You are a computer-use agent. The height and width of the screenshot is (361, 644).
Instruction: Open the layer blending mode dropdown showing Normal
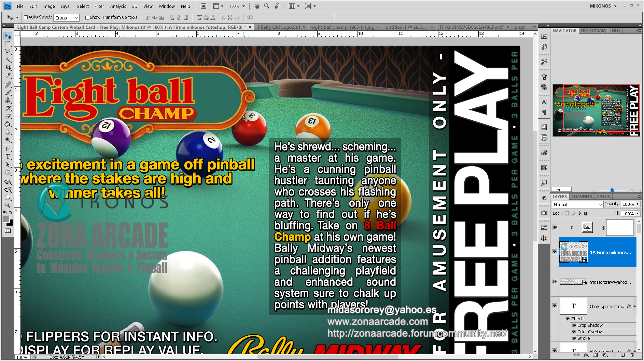577,204
